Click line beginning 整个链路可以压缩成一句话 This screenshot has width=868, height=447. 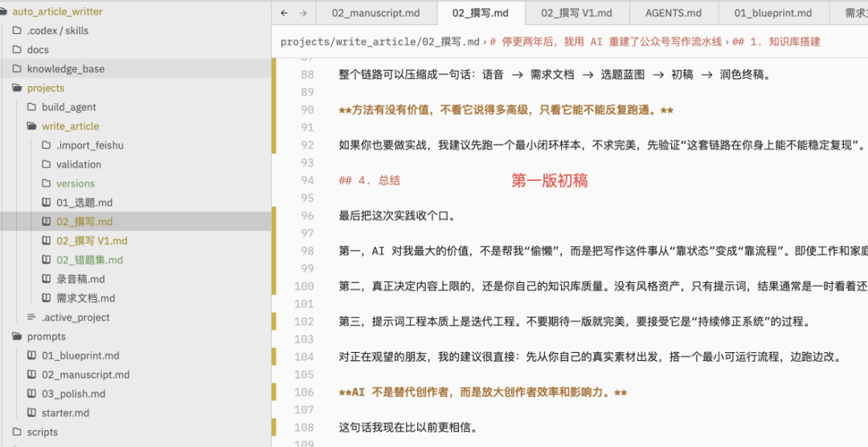point(555,74)
